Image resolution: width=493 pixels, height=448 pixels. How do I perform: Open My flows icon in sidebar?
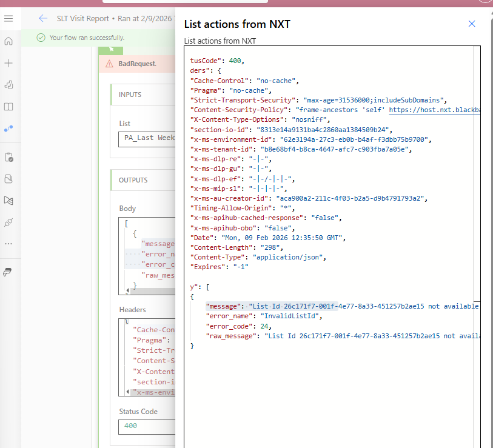pyautogui.click(x=8, y=129)
